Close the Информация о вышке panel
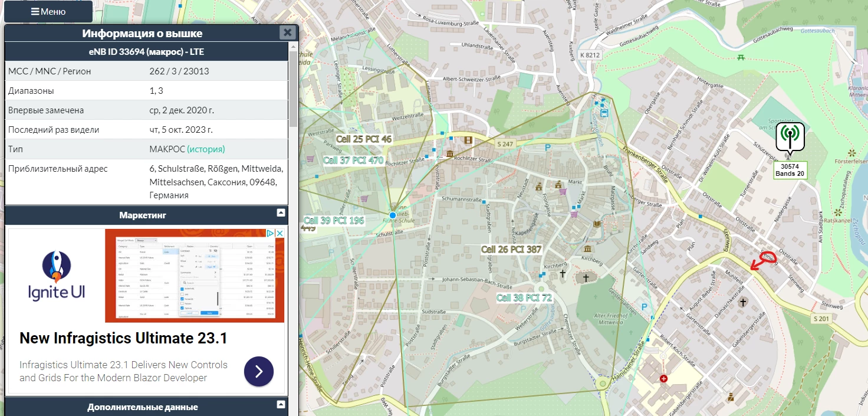This screenshot has height=416, width=868. 287,33
